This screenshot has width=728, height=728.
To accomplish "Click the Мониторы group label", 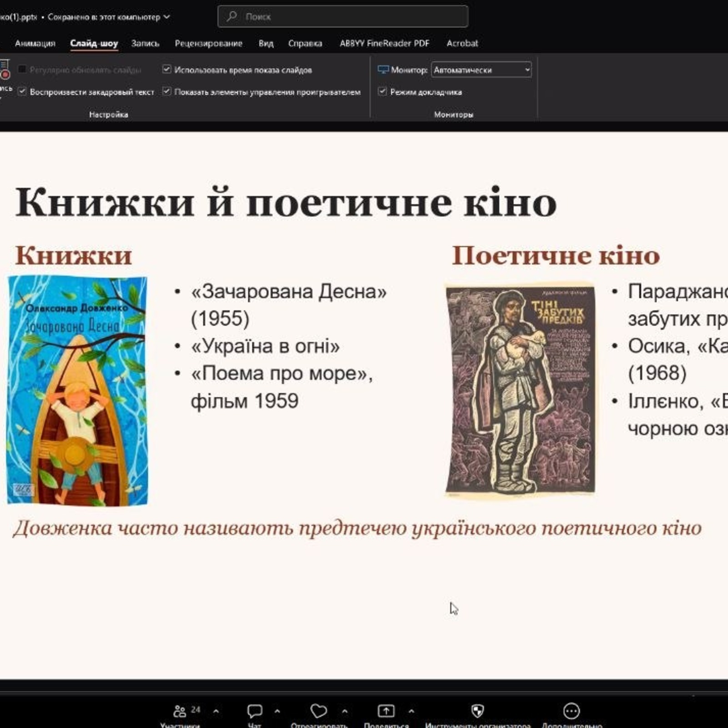I will pos(454,115).
